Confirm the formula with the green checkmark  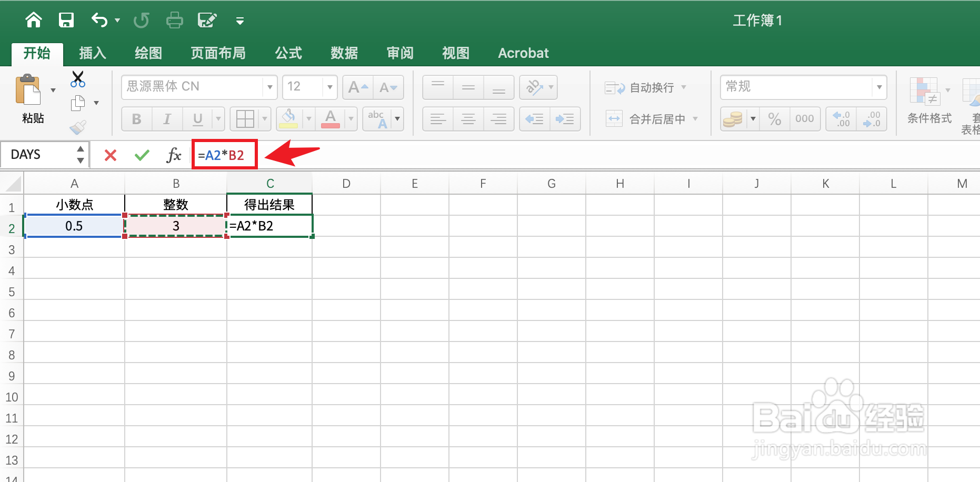click(x=141, y=155)
